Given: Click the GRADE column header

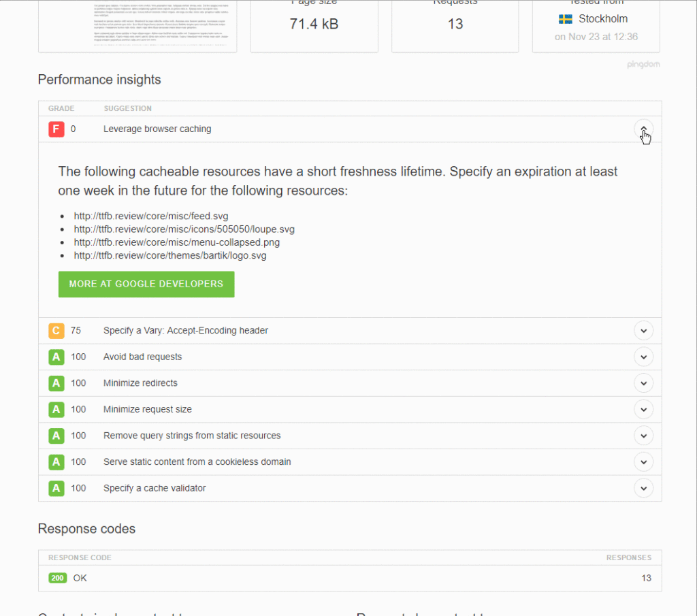Looking at the screenshot, I should point(61,108).
